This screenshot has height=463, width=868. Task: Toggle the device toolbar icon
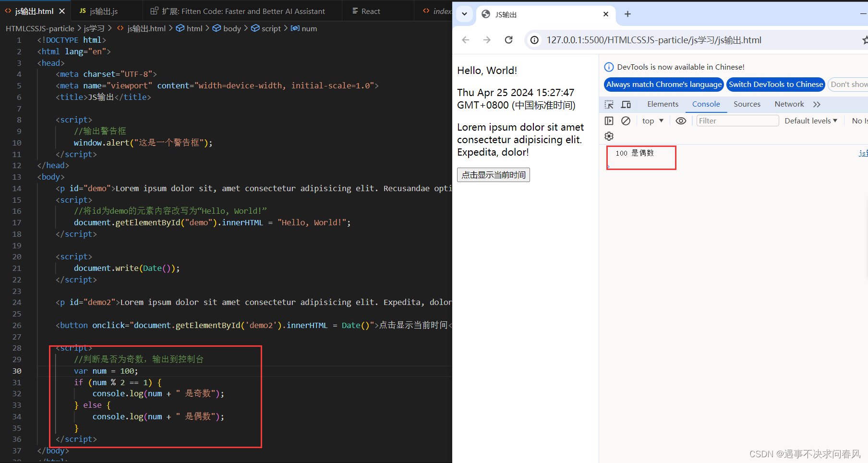tap(626, 104)
